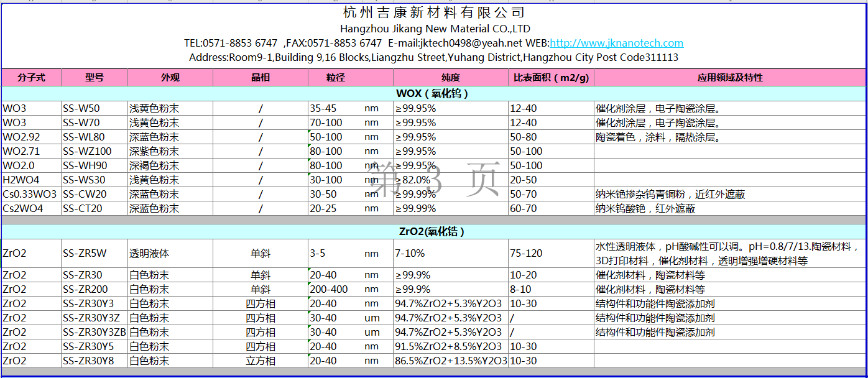Viewport: 868px width, 378px height.
Task: Select the 晶相 column header
Action: pyautogui.click(x=261, y=78)
